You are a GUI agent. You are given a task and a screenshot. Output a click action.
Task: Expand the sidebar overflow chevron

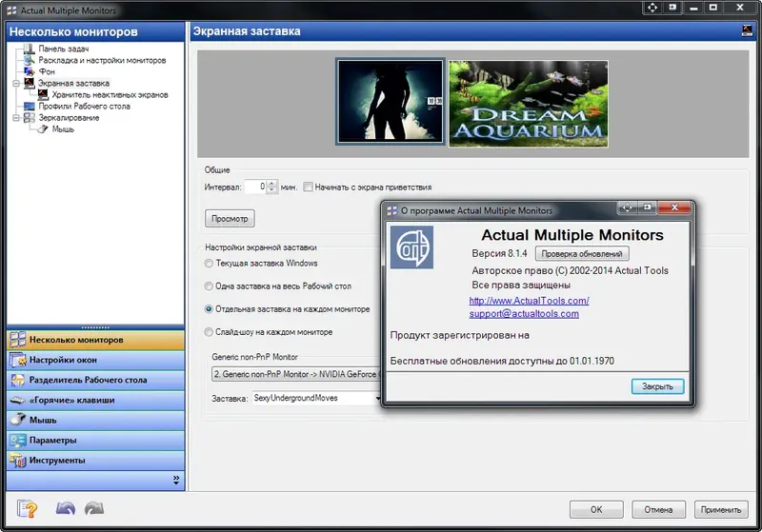click(176, 480)
